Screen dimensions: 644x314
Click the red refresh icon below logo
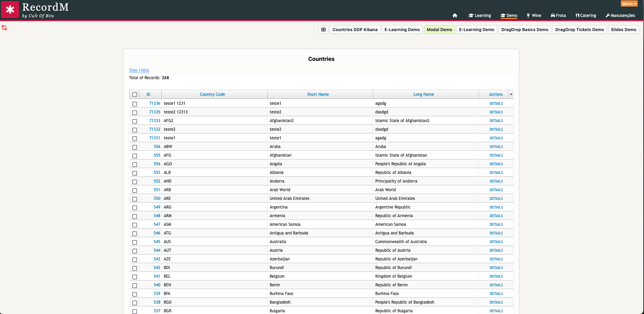4,28
